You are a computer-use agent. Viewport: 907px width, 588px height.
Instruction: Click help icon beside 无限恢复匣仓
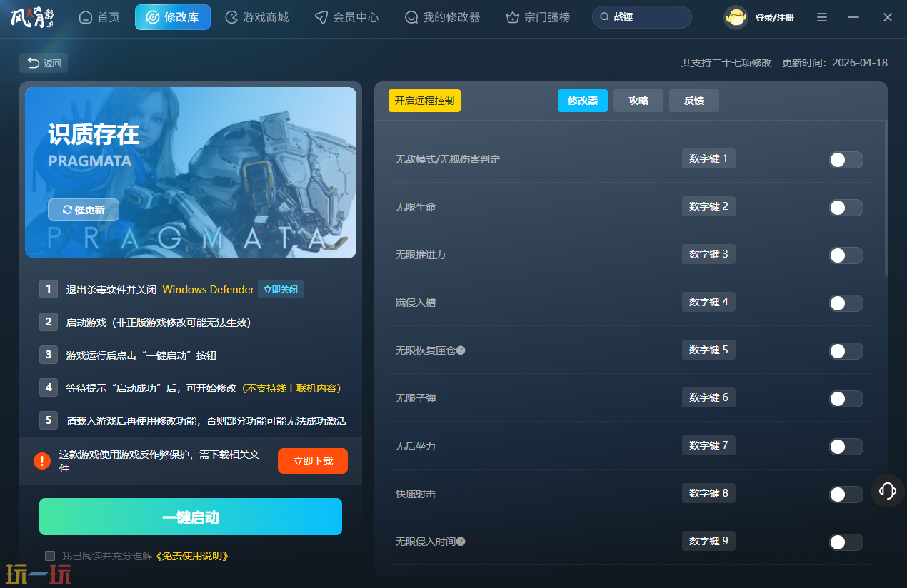click(461, 350)
